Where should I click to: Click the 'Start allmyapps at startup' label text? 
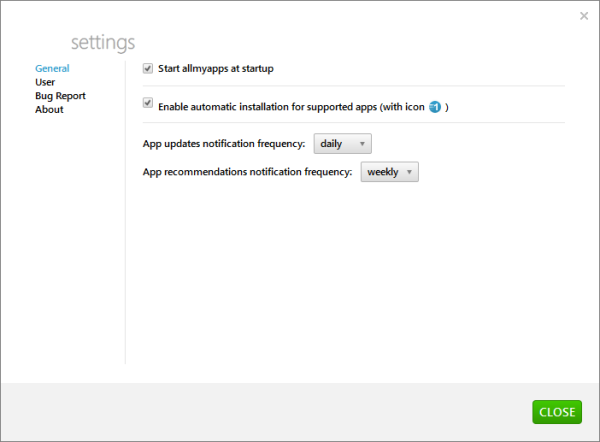click(215, 68)
